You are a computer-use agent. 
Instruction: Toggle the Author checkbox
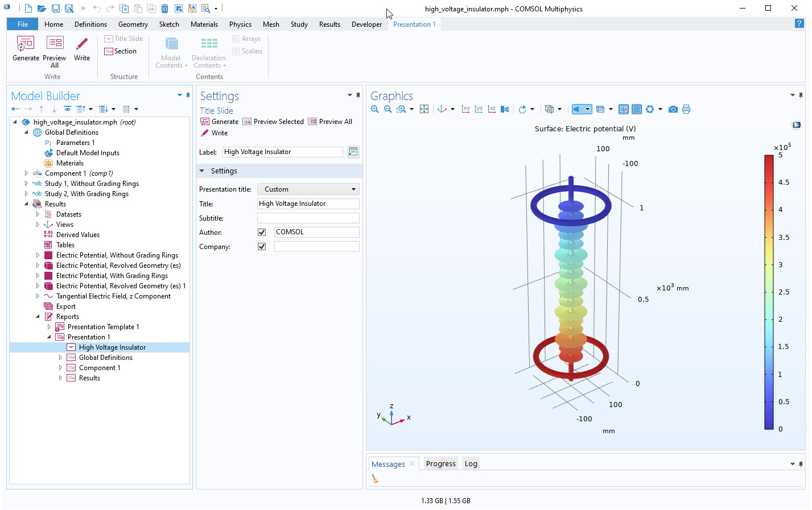(x=262, y=232)
